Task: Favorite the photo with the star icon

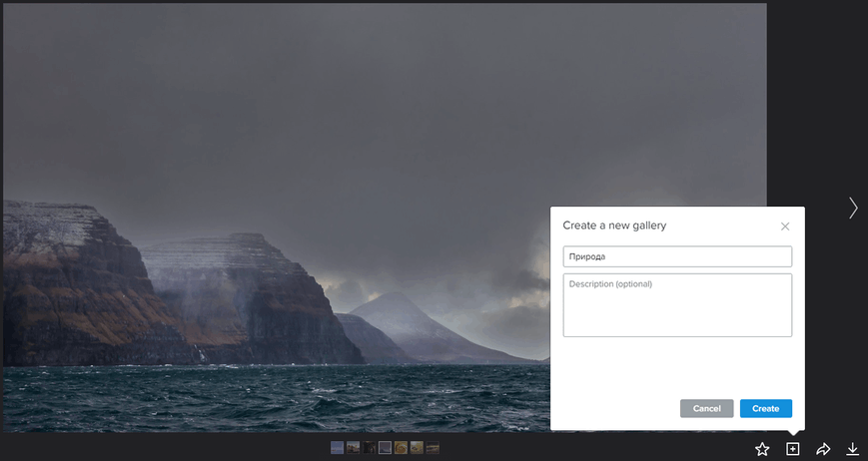Action: [762, 449]
